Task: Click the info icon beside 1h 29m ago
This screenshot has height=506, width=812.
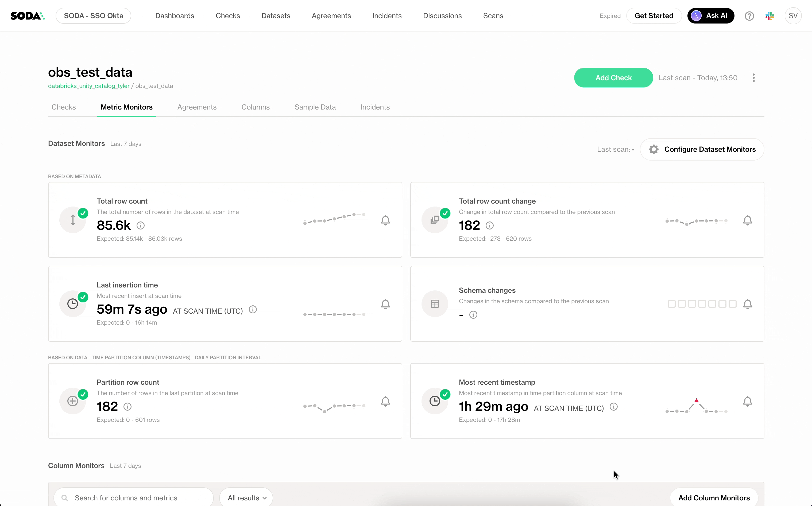Action: [x=613, y=407]
